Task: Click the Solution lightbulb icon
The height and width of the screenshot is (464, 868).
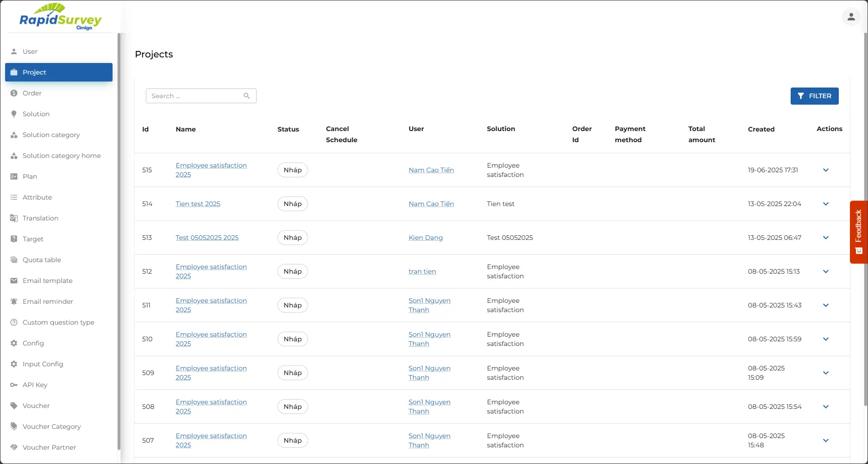Action: [14, 114]
